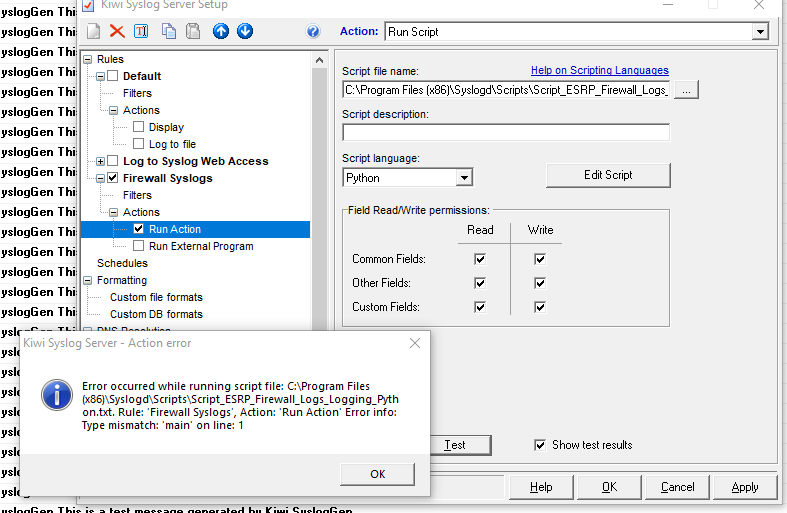Collapse the Rules tree node
Screen dimensions: 787x513
click(88, 59)
